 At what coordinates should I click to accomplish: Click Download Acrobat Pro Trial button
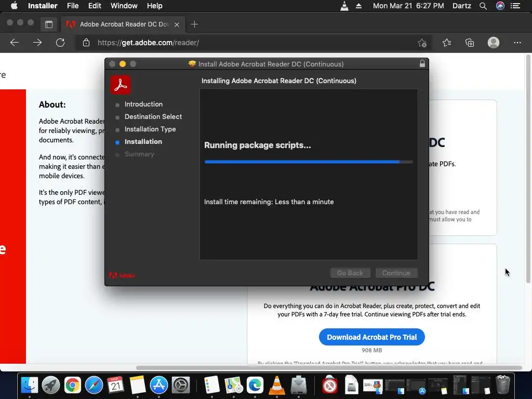371,337
